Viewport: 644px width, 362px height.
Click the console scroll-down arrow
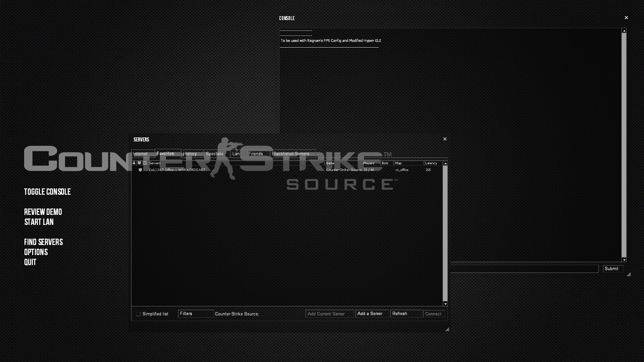click(624, 260)
